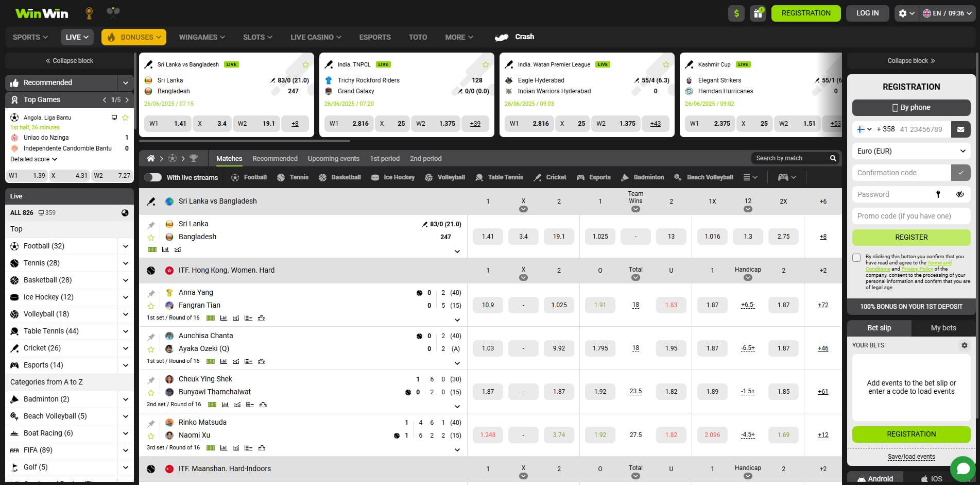Viewport: 980px width, 485px height.
Task: Expand the Football (32) category in sidebar
Action: coord(125,246)
